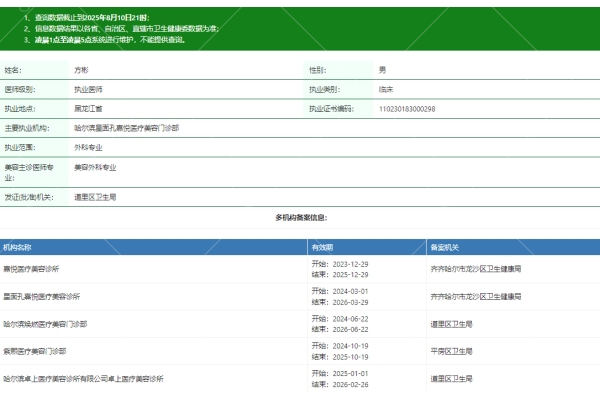Screen dimensions: 600x400
Task: Select the institution row 星面孔嘉悦医疗美容诊所
Action: (x=41, y=296)
